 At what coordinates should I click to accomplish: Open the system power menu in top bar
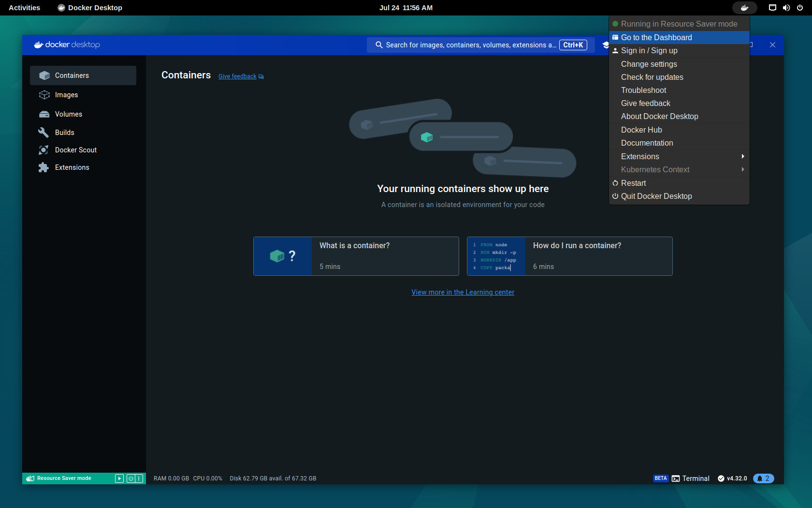pyautogui.click(x=800, y=8)
